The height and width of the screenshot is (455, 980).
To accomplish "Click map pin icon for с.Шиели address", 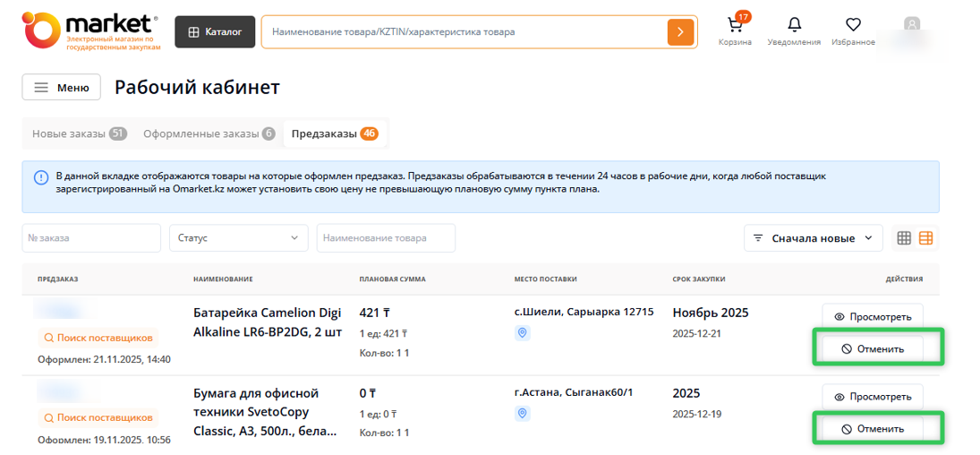I will (523, 333).
